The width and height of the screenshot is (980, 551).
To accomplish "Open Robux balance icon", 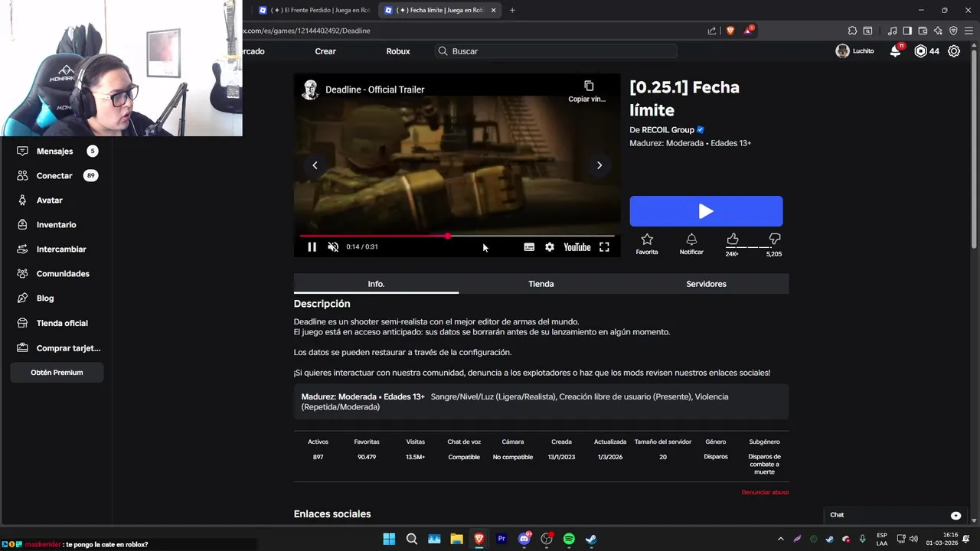I will tap(921, 51).
